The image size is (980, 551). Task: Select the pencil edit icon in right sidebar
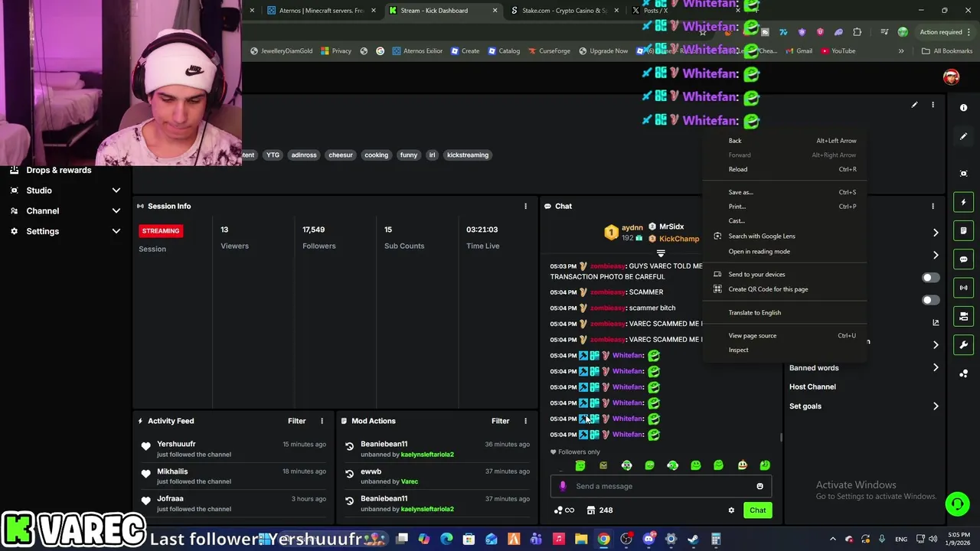[963, 136]
